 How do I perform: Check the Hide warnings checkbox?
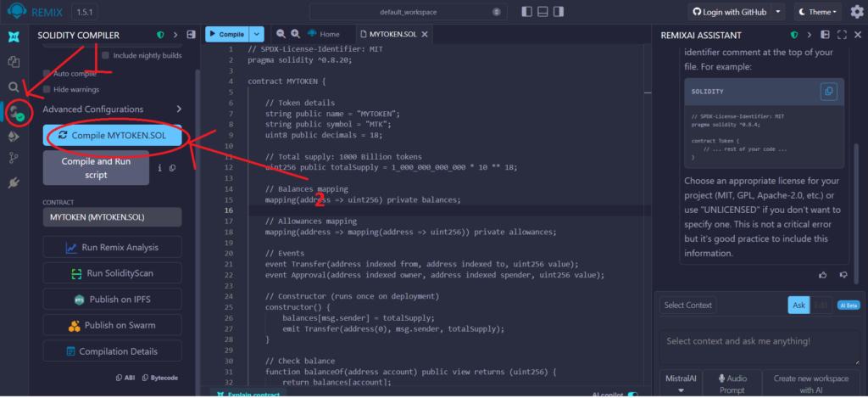pos(47,89)
